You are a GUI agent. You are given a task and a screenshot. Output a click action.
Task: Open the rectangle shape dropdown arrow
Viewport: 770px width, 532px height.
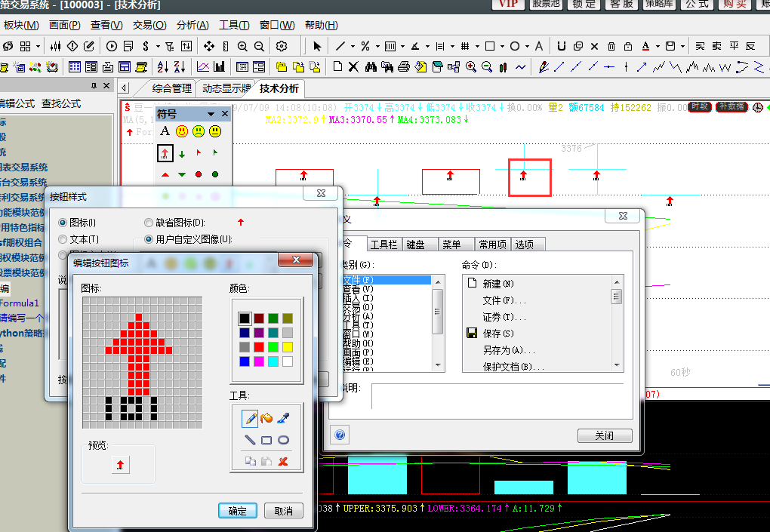[502, 47]
